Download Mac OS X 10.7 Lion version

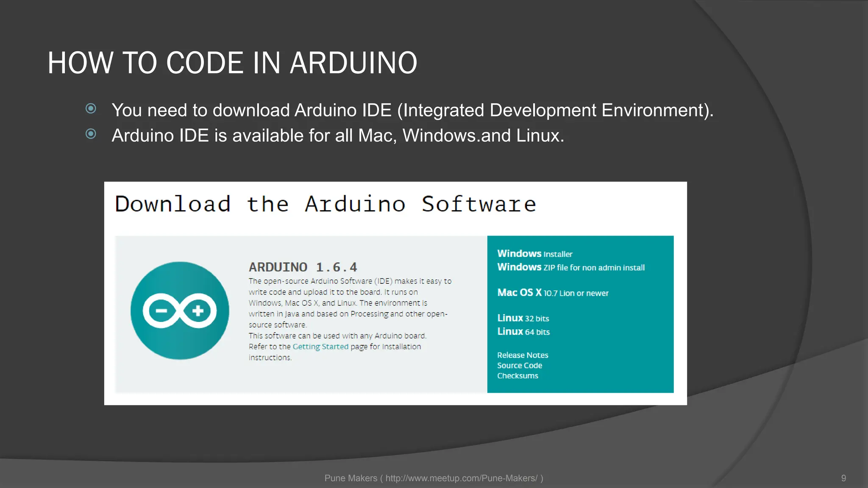point(552,293)
